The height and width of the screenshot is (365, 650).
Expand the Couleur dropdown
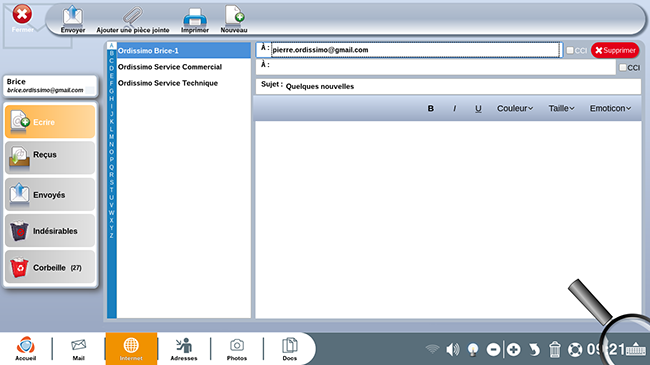(515, 108)
